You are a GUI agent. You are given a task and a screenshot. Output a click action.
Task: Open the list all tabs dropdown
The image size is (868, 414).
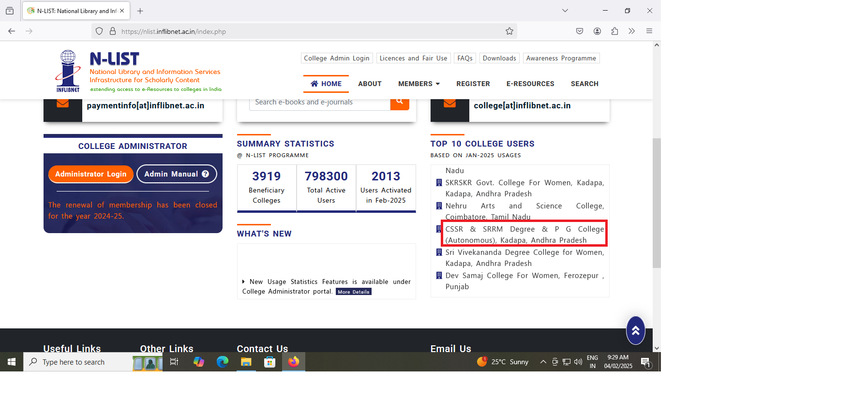click(565, 11)
